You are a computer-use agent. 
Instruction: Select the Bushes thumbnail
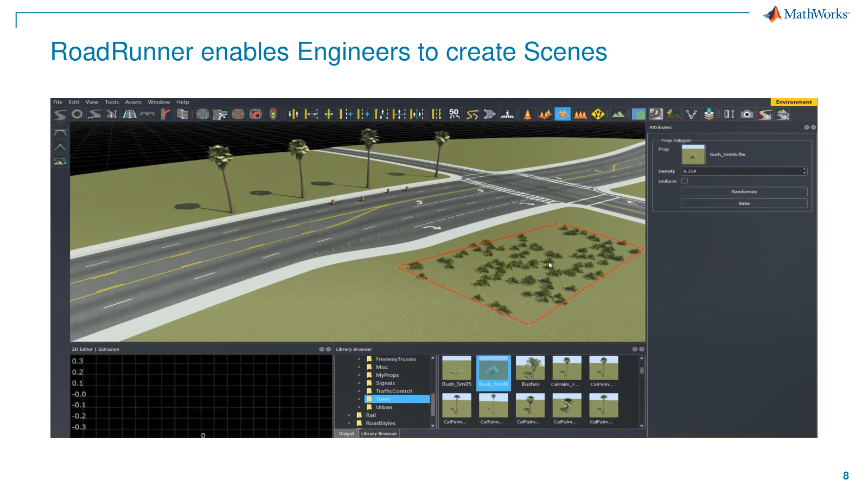coord(530,372)
